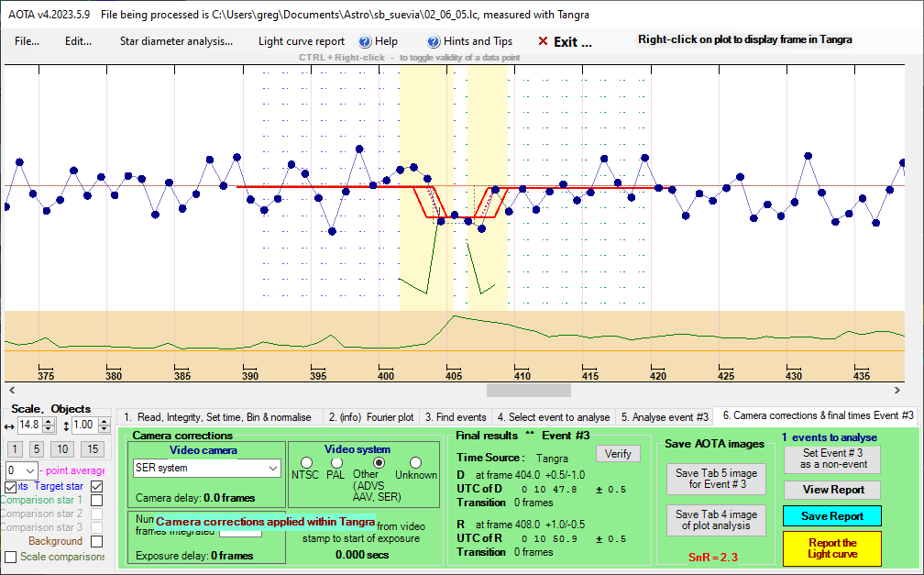Open Hints and Tips via its icon
Image resolution: width=924 pixels, height=575 pixels.
click(x=434, y=41)
